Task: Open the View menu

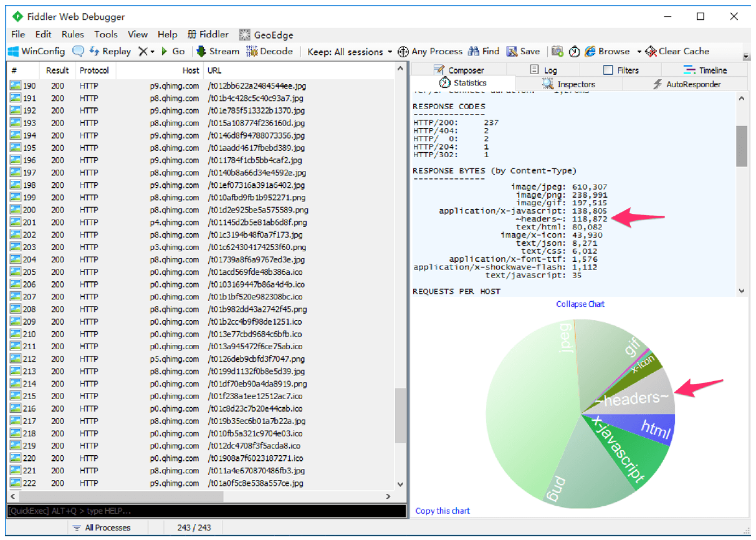Action: (x=138, y=34)
